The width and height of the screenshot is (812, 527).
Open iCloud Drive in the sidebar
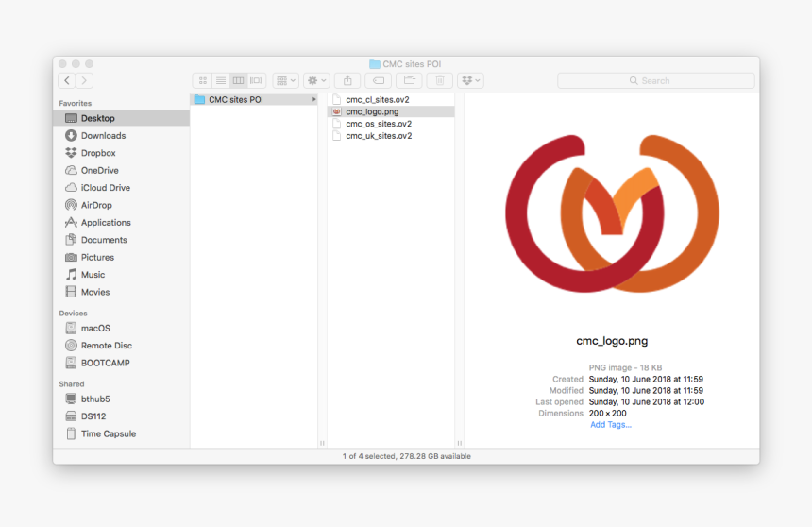tap(121, 188)
